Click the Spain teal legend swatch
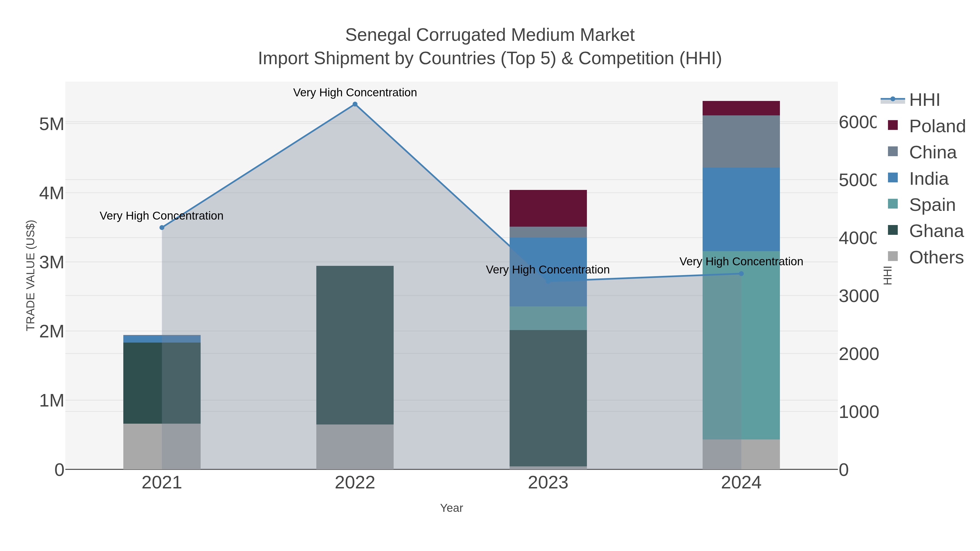Screen dimensions: 980x551 click(x=893, y=204)
